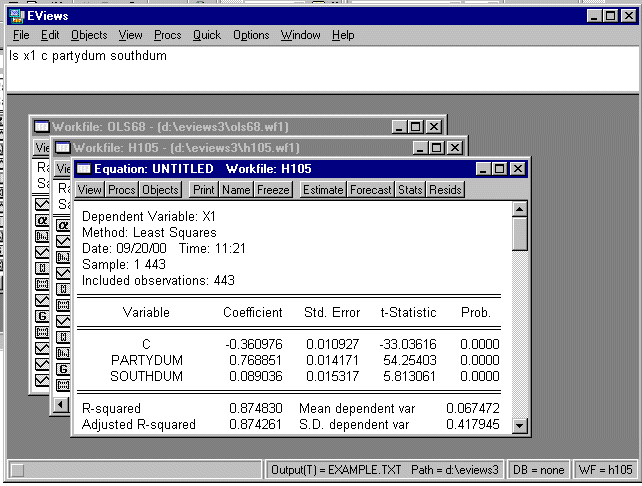Viewport: 642px width, 486px height.
Task: Select the alpha coefficient icon in OLS68 workfile
Action: 42,220
